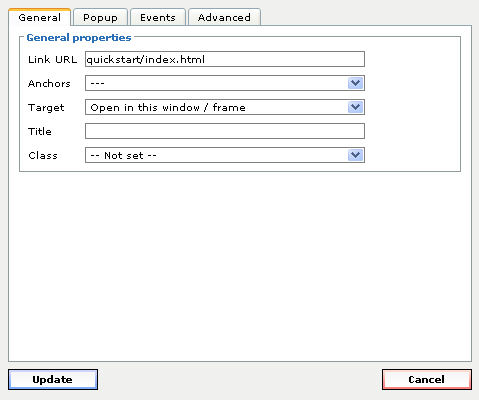Click the 'Class' field label

tap(43, 155)
